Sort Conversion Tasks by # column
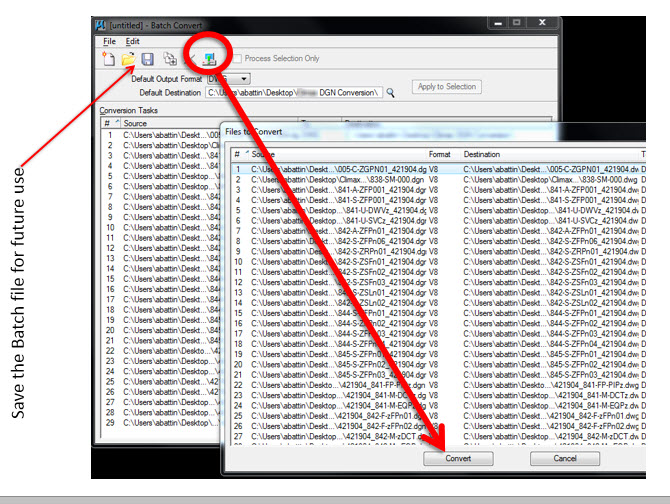The image size is (670, 504). point(107,123)
